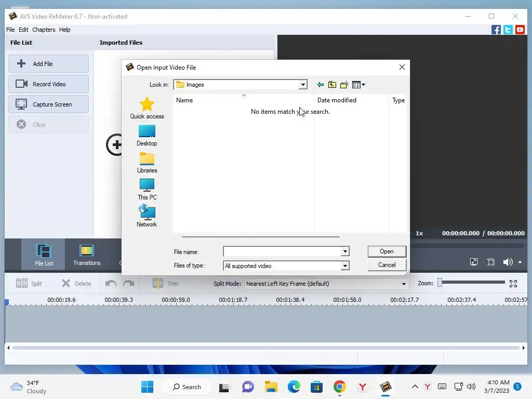Open Windows Start menu

(147, 387)
